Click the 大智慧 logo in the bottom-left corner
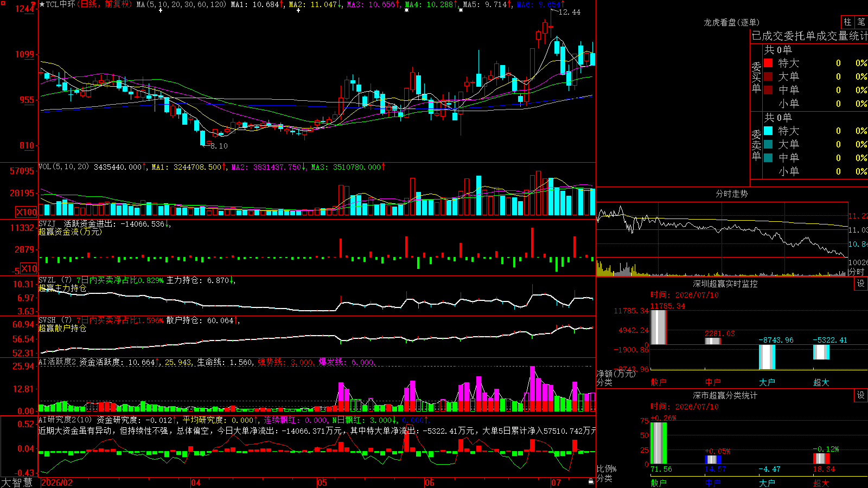Image resolution: width=868 pixels, height=488 pixels. [17, 483]
